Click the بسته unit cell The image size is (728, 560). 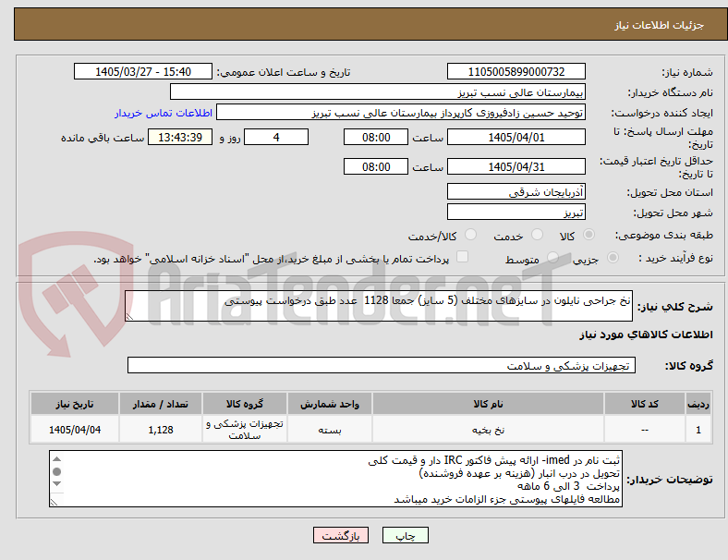330,430
